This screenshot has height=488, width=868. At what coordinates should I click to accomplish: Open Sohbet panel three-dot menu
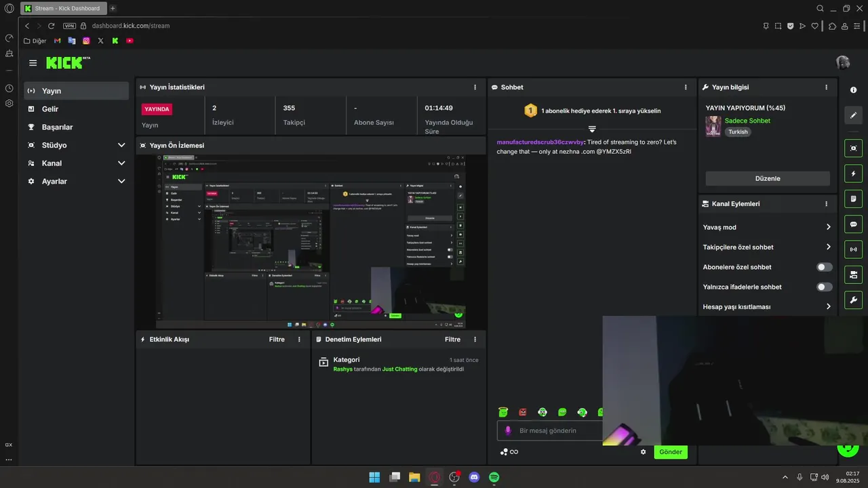pos(686,87)
